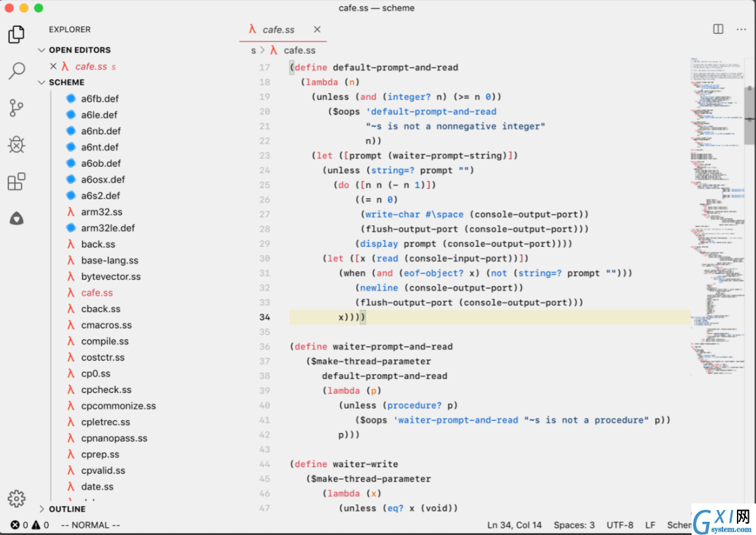The width and height of the screenshot is (756, 535).
Task: Open a6osx.def in the file tree
Action: [103, 179]
